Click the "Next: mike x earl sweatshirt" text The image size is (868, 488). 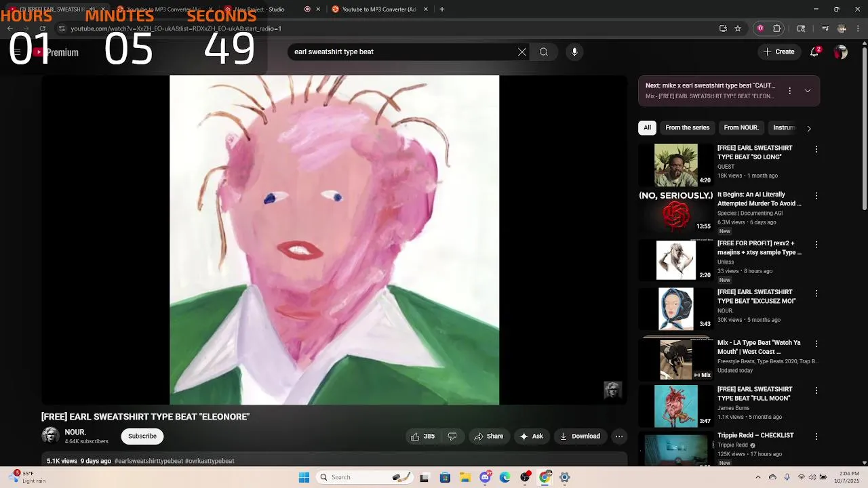click(710, 86)
